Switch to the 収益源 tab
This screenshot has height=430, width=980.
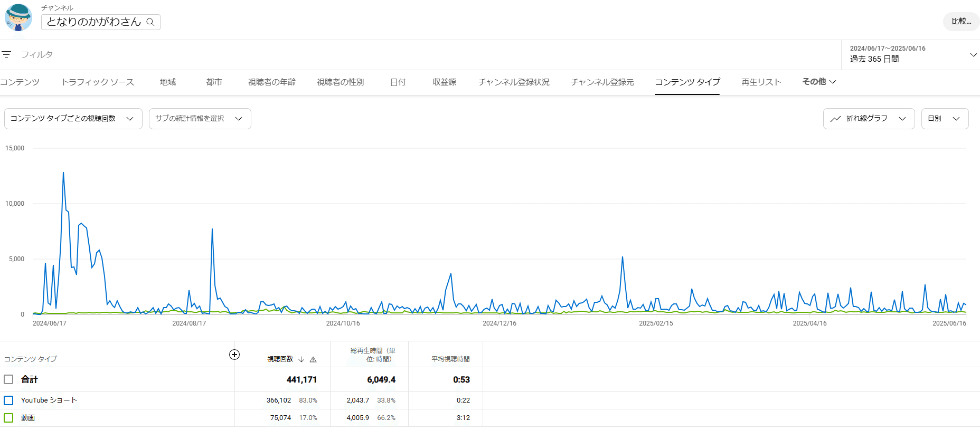click(x=445, y=82)
